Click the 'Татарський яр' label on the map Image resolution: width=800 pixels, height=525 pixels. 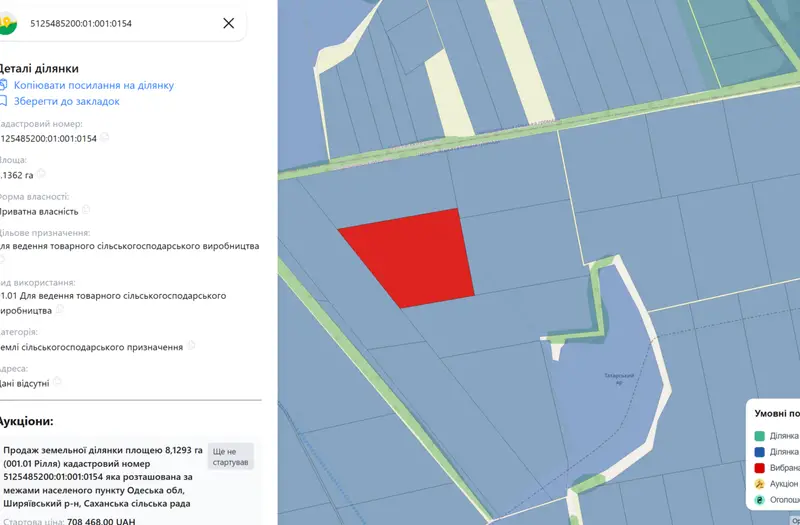coord(619,378)
